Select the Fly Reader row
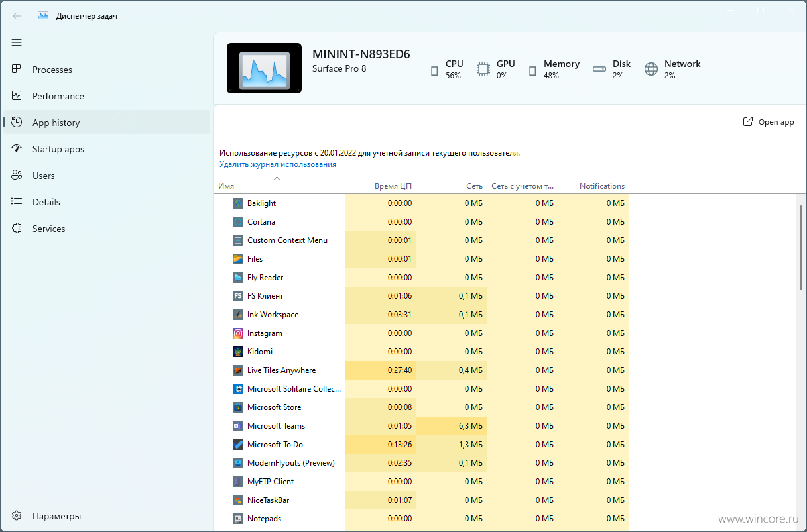 pyautogui.click(x=421, y=278)
